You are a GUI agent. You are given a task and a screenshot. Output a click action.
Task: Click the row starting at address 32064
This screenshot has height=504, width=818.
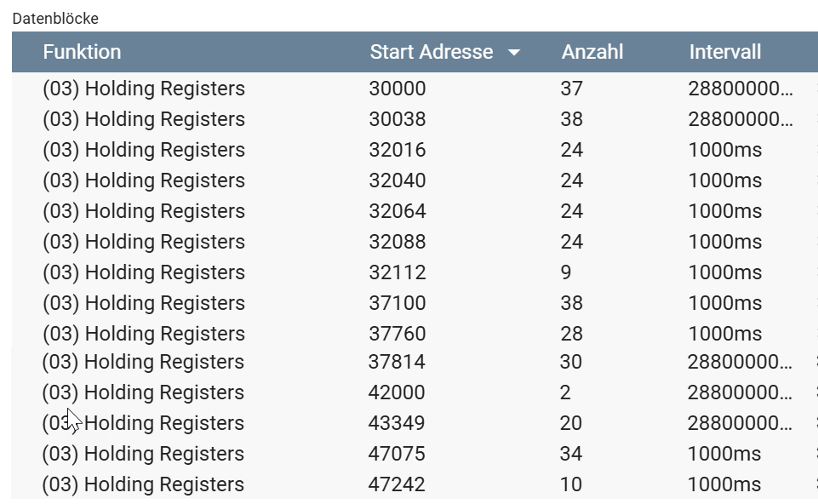[397, 211]
